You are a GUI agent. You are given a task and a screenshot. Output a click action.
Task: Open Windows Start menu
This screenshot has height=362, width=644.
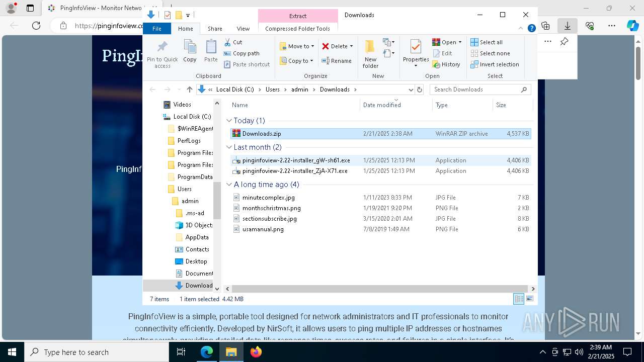(12, 352)
